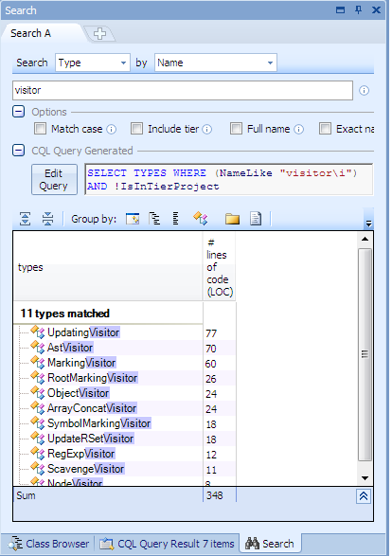The height and width of the screenshot is (556, 392).
Task: Click the Edit Query button
Action: (54, 179)
